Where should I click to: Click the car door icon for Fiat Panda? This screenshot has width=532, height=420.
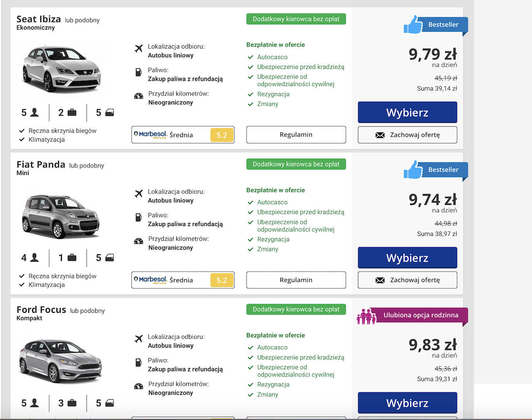(x=110, y=258)
